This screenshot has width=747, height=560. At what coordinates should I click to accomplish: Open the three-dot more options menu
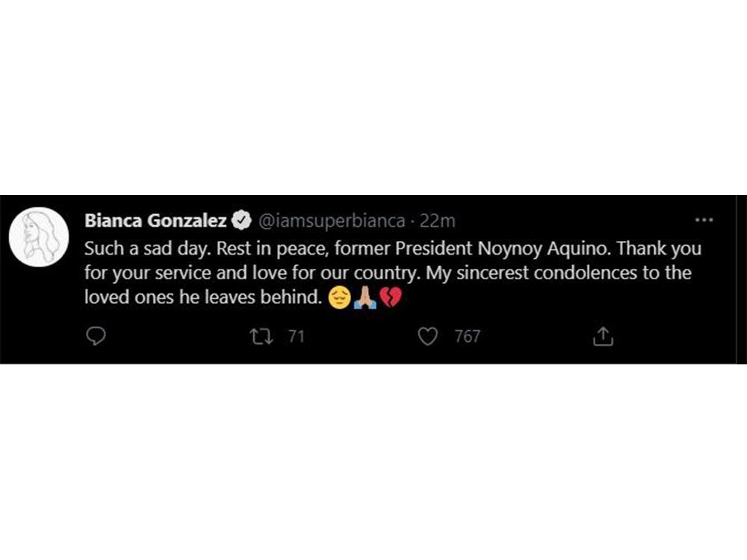704,220
